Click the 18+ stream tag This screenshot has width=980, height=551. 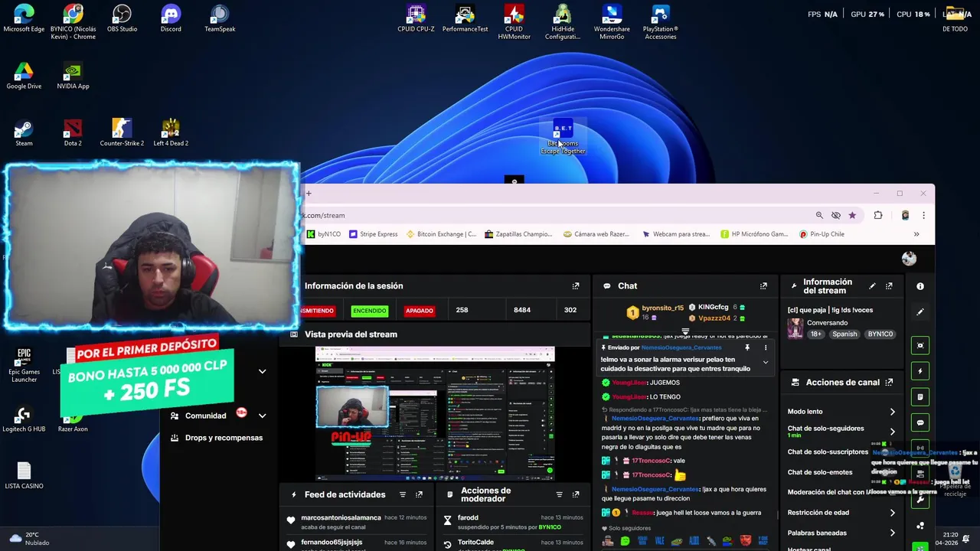816,334
